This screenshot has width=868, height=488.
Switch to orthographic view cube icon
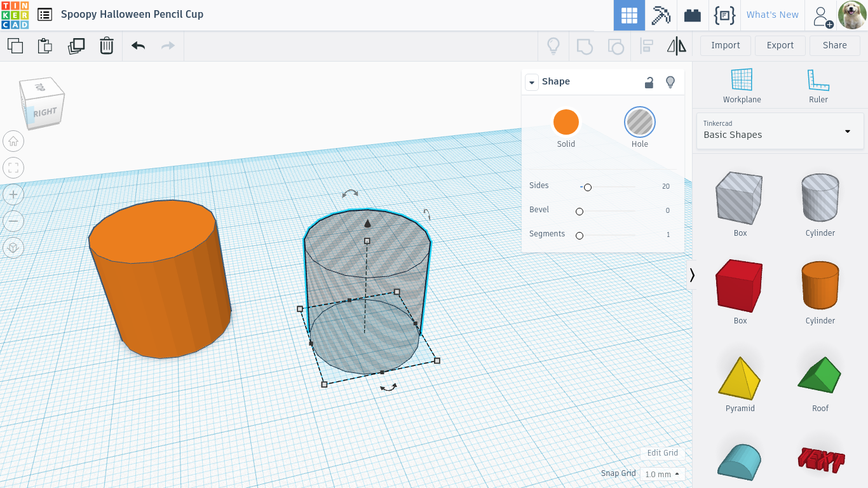point(13,248)
